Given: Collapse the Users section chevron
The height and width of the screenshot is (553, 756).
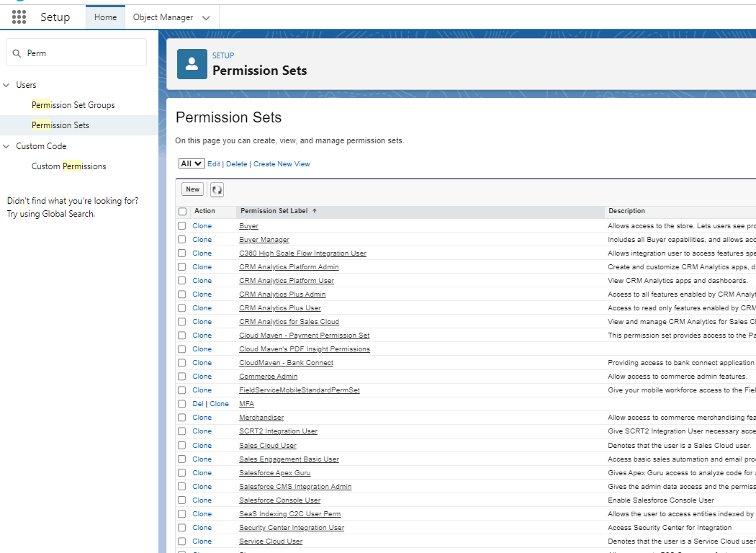Looking at the screenshot, I should pyautogui.click(x=6, y=85).
